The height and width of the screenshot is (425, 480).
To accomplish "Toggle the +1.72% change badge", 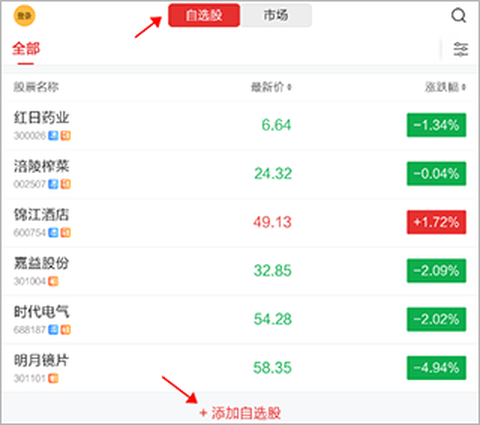I will 436,222.
